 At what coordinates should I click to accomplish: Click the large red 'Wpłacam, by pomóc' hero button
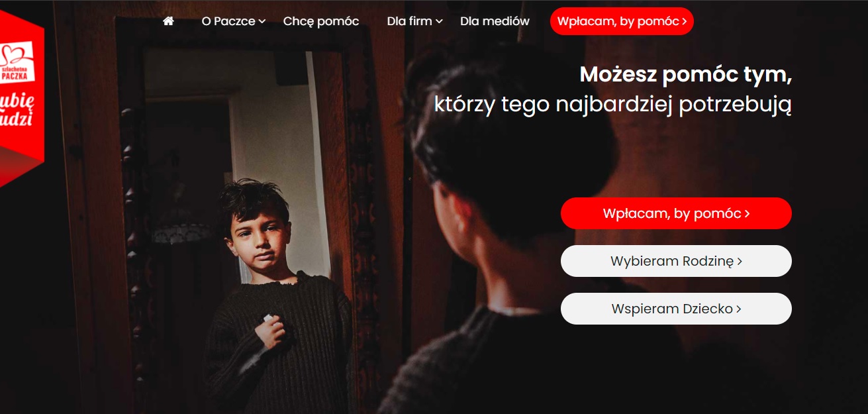tap(676, 213)
